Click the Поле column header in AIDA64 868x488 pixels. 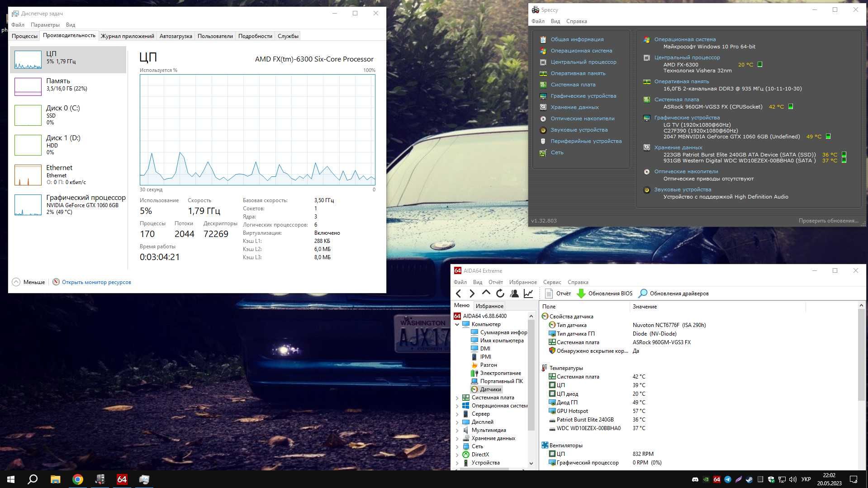584,307
